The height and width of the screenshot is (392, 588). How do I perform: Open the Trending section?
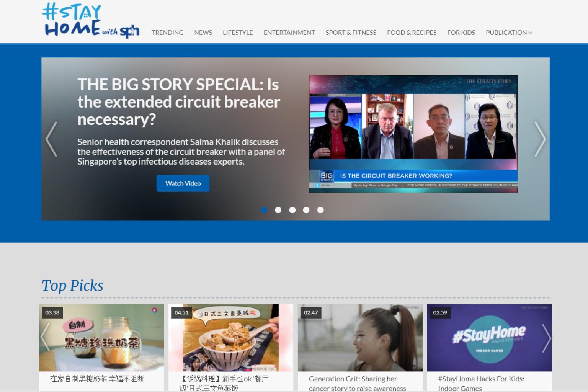pos(167,33)
